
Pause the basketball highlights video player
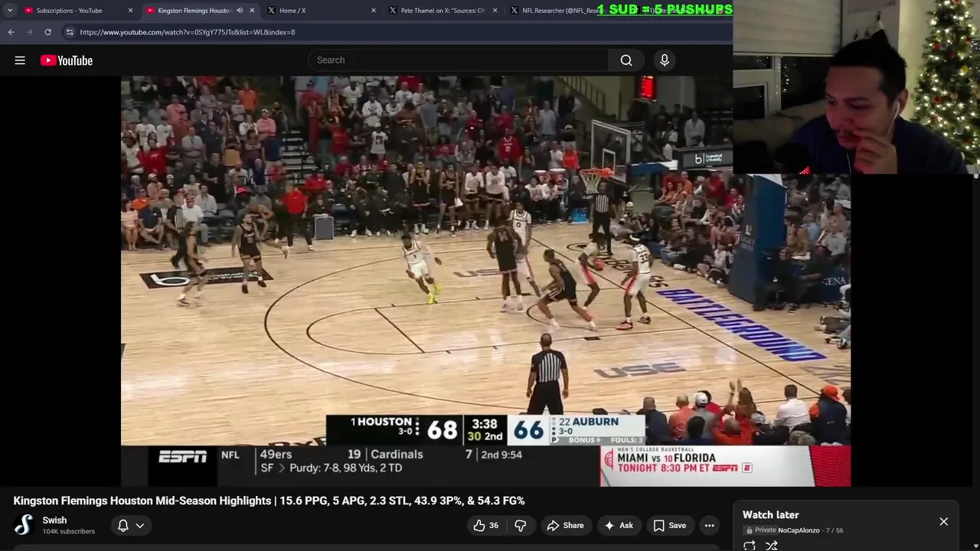[485, 281]
